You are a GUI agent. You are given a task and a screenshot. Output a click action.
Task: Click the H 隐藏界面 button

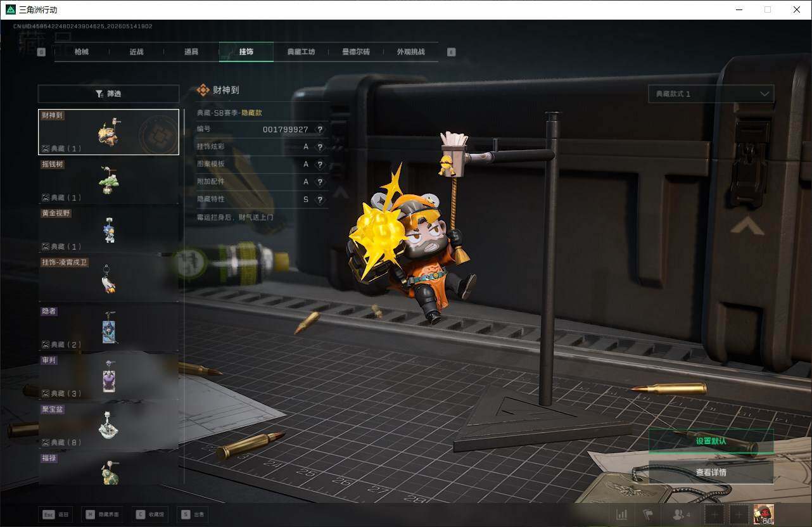(x=102, y=514)
